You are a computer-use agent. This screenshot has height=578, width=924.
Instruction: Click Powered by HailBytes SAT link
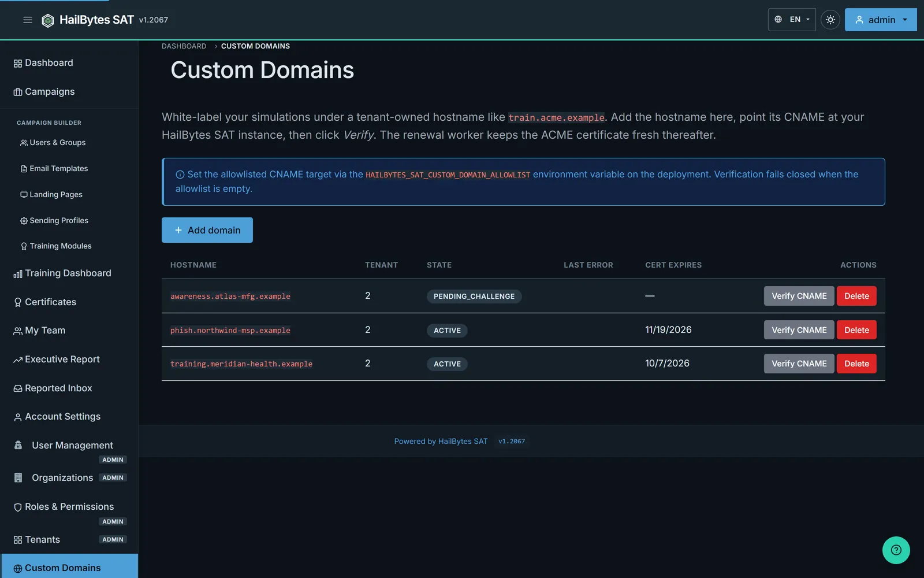coord(441,441)
